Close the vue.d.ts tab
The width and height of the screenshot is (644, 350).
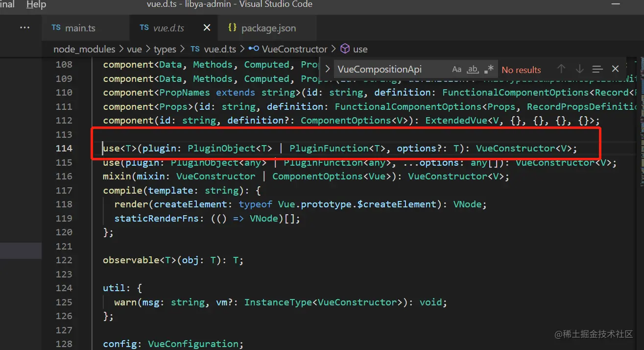click(207, 28)
